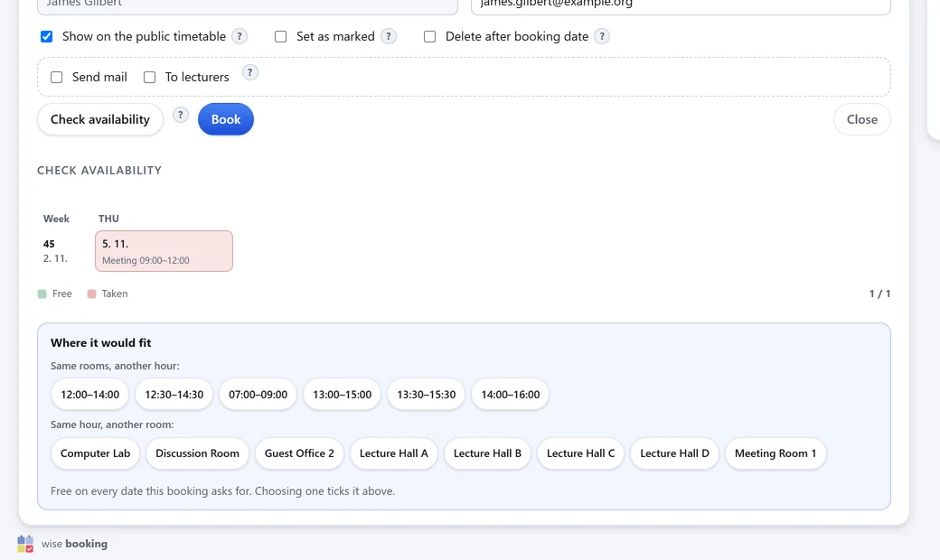Image resolution: width=940 pixels, height=560 pixels.
Task: Click the Check availability button
Action: [x=100, y=119]
